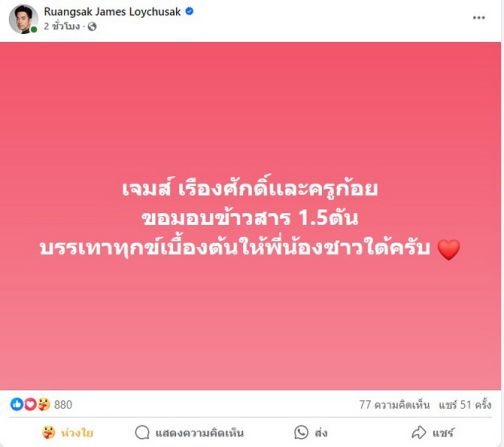
Task: Click the profile picture avatar
Action: pyautogui.click(x=23, y=19)
